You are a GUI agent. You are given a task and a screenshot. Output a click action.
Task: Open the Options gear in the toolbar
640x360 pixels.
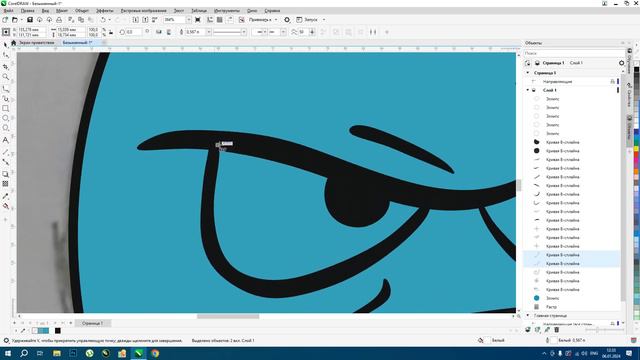point(287,20)
